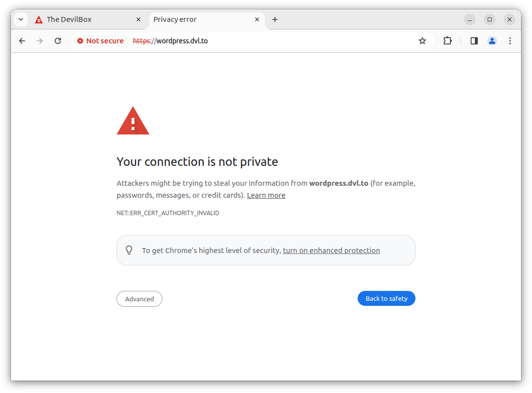Click turn on enhanced protection link

coord(331,251)
